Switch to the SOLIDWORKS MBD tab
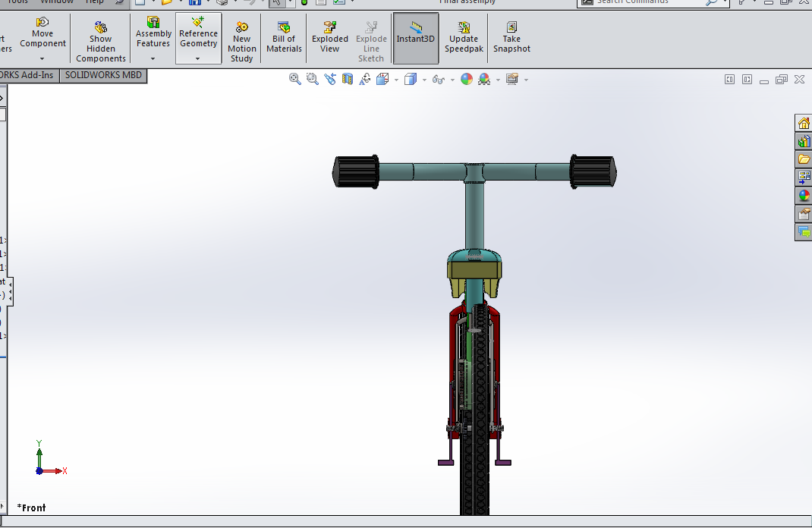 (103, 75)
